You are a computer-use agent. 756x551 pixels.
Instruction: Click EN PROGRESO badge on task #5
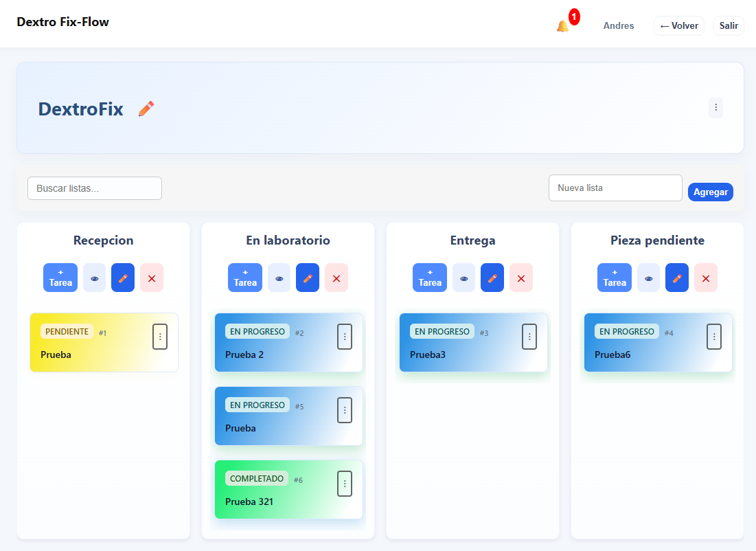pos(257,405)
